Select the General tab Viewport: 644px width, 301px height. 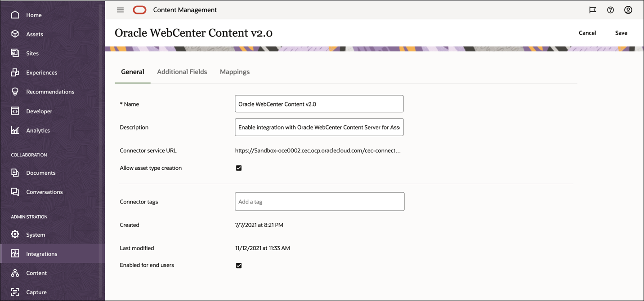point(133,72)
